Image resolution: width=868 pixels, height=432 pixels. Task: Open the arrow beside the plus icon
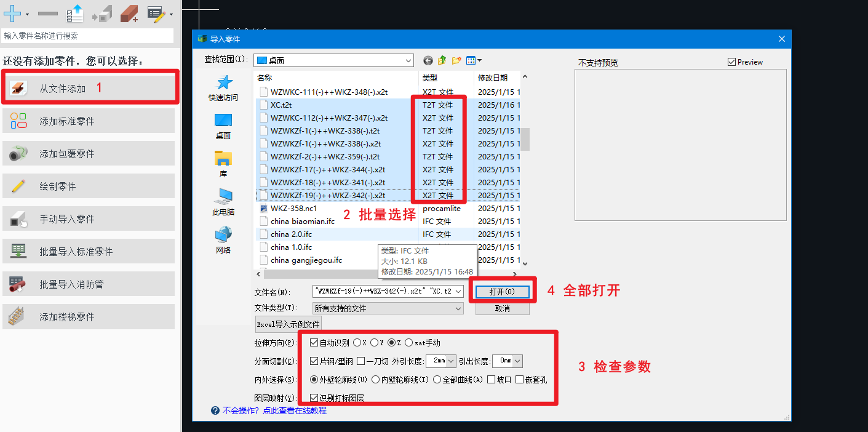[x=27, y=14]
